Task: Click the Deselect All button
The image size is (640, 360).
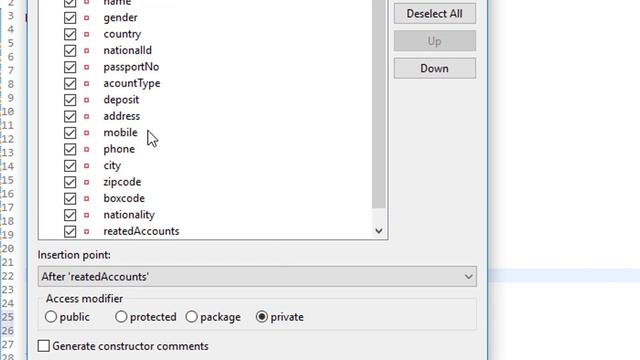Action: pyautogui.click(x=435, y=13)
